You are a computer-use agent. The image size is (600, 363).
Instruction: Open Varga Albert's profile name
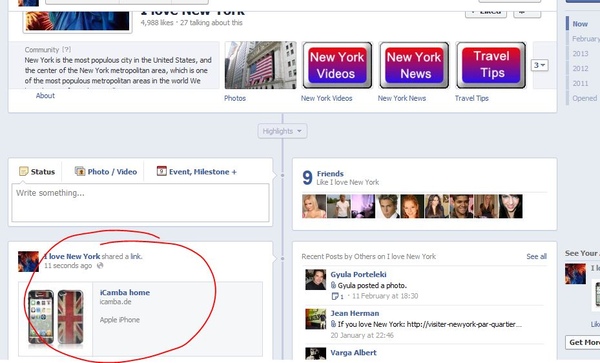[354, 353]
